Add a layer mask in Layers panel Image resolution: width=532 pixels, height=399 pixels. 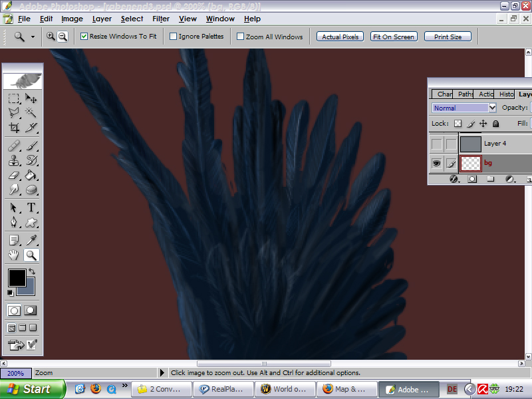tap(472, 179)
